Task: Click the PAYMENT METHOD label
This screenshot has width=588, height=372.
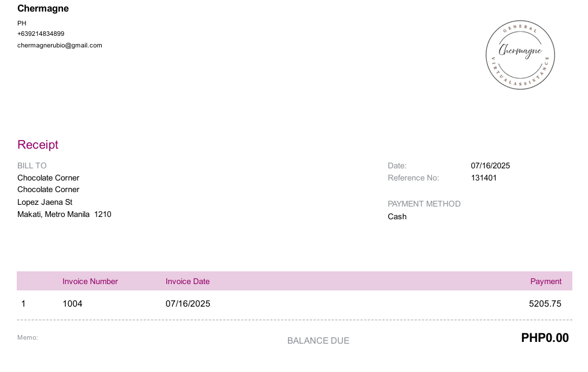Action: (x=424, y=204)
